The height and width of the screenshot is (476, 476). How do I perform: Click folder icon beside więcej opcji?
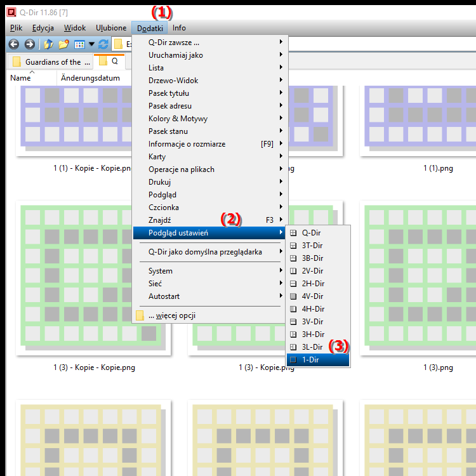point(140,315)
